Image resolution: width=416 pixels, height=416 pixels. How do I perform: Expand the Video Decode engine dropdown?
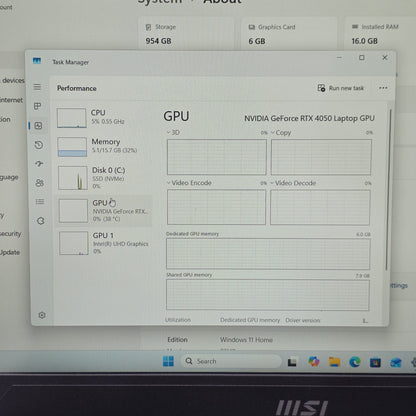pos(293,183)
